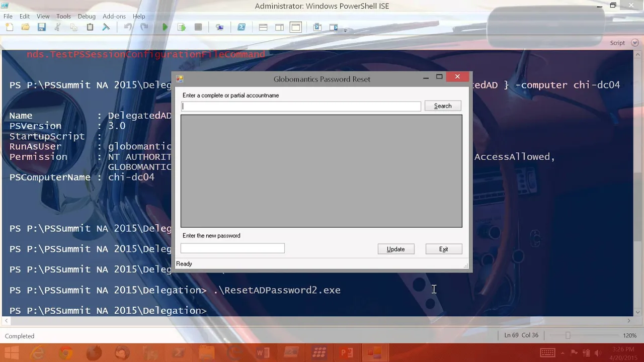644x362 pixels.
Task: Save the script with the floppy disk icon
Action: click(42, 27)
